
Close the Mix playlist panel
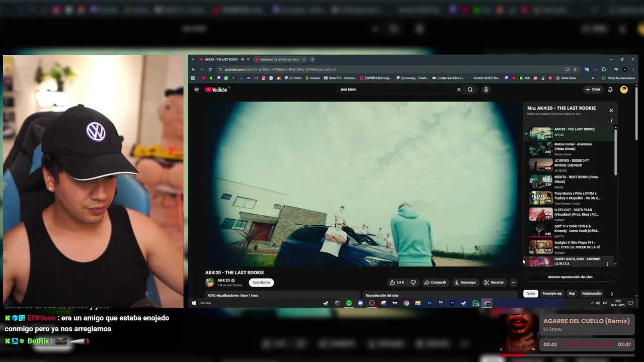pyautogui.click(x=611, y=111)
